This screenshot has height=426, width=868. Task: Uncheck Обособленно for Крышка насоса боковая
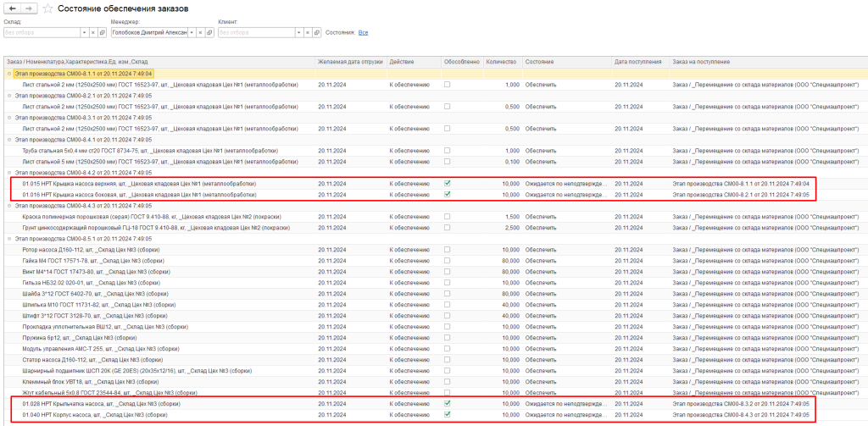click(x=448, y=194)
